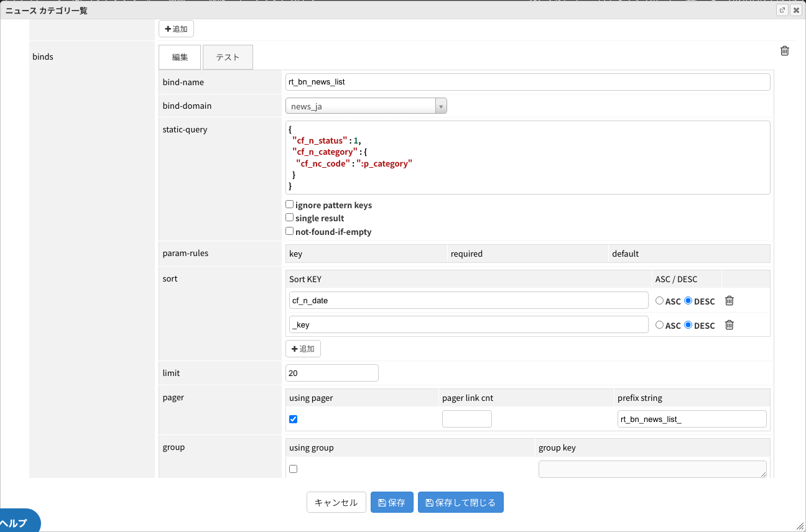
Task: Edit the prefix string rt_bn_news_list_ field
Action: point(692,419)
